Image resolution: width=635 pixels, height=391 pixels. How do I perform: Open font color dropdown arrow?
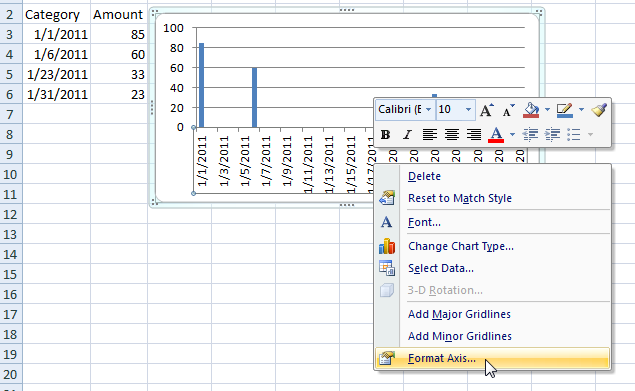tap(512, 134)
